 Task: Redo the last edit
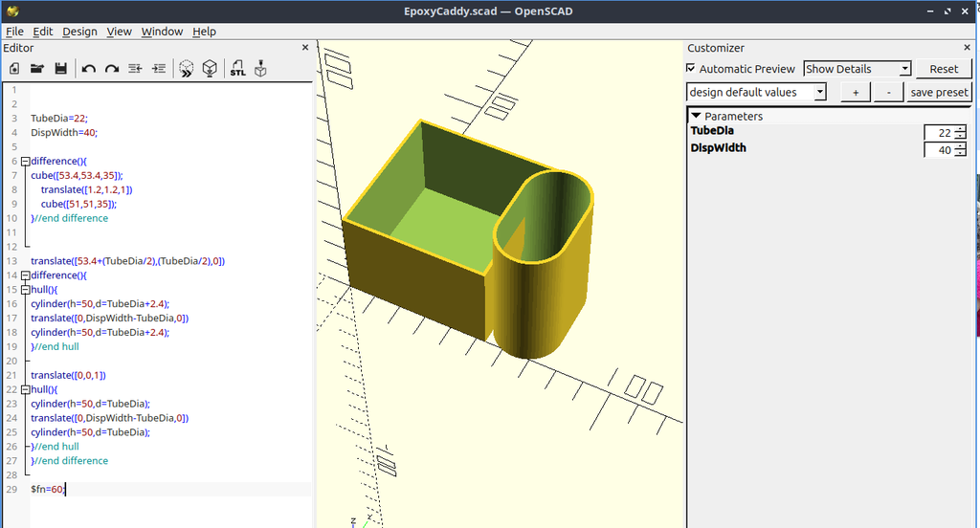(112, 69)
